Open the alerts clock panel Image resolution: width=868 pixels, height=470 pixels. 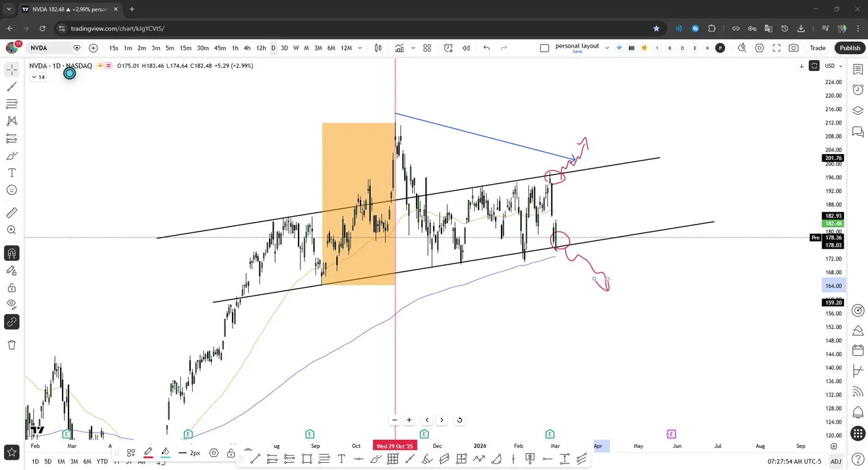(x=858, y=89)
